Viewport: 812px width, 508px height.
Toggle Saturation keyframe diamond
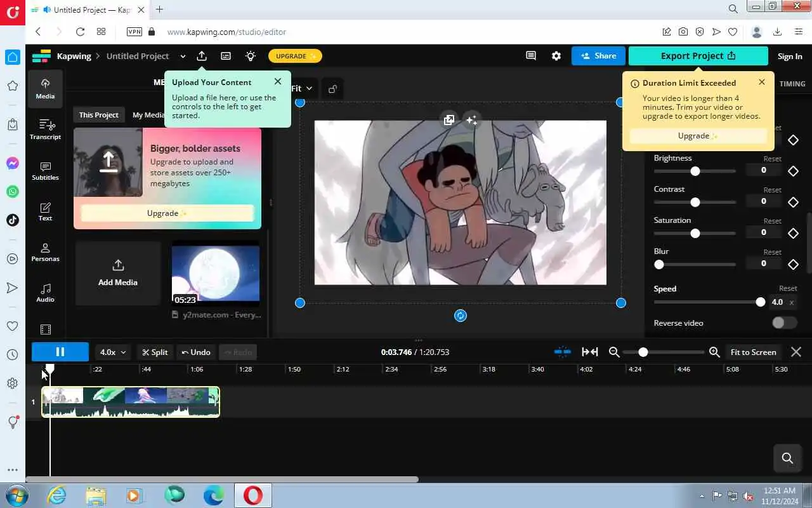pos(793,233)
